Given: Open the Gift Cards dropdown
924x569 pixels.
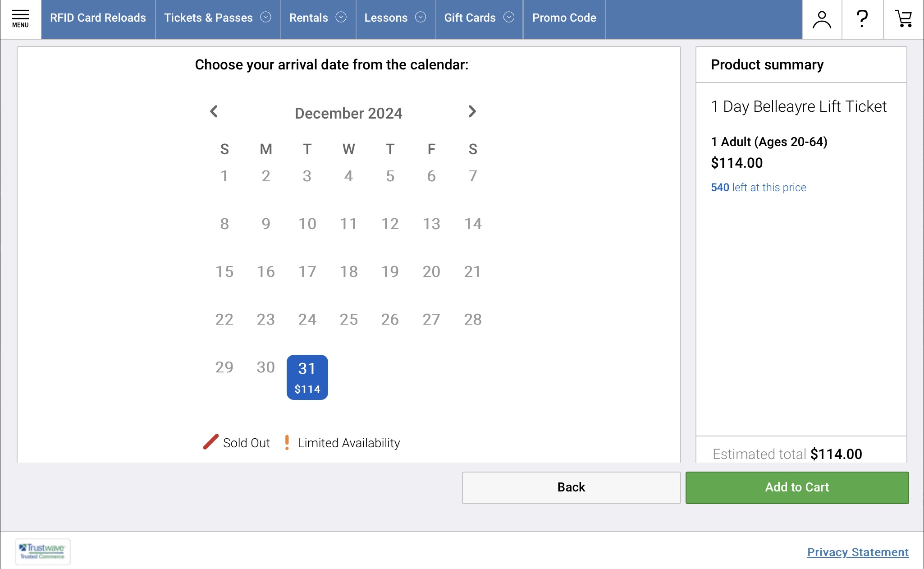Looking at the screenshot, I should pyautogui.click(x=479, y=18).
